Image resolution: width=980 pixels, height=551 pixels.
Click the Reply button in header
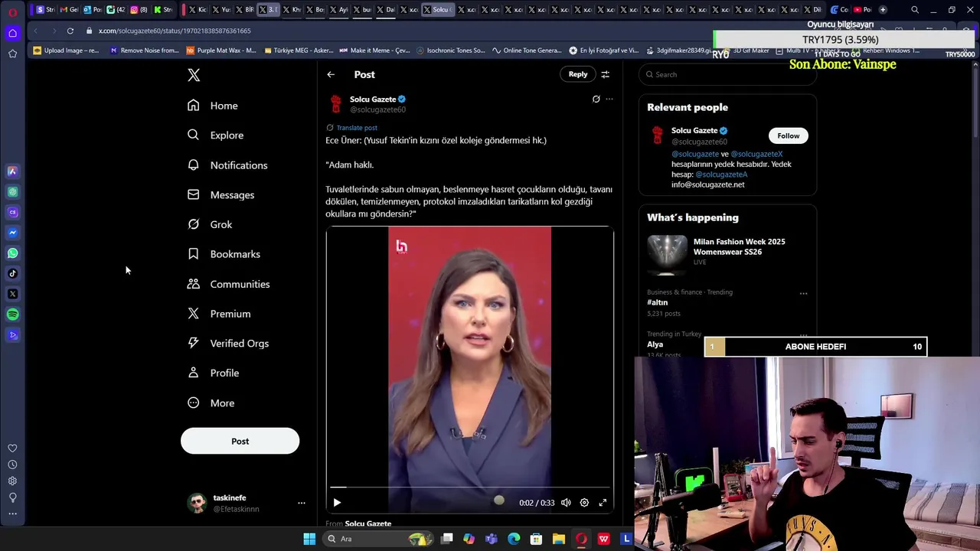coord(578,74)
